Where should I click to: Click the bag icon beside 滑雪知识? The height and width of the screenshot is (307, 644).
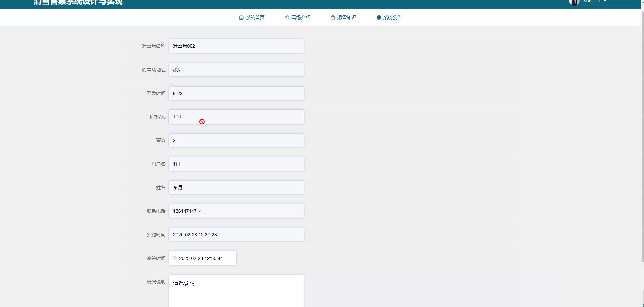click(333, 18)
